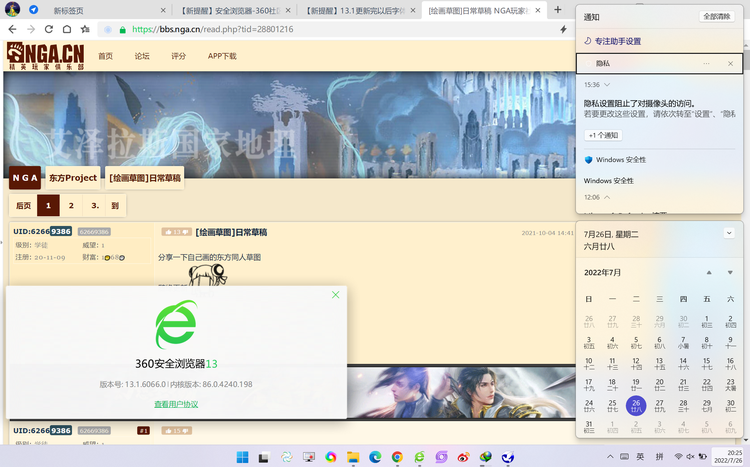Click the browser back arrow
750x467 pixels.
tap(12, 29)
